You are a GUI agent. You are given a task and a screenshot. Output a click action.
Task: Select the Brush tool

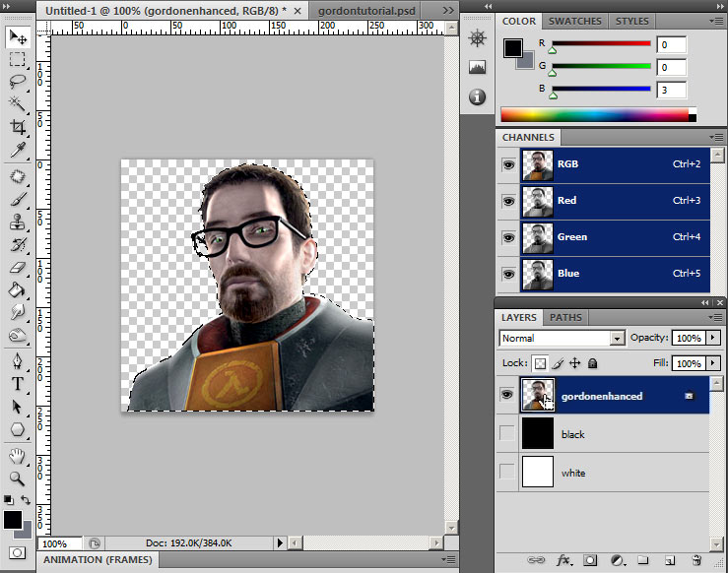point(18,200)
